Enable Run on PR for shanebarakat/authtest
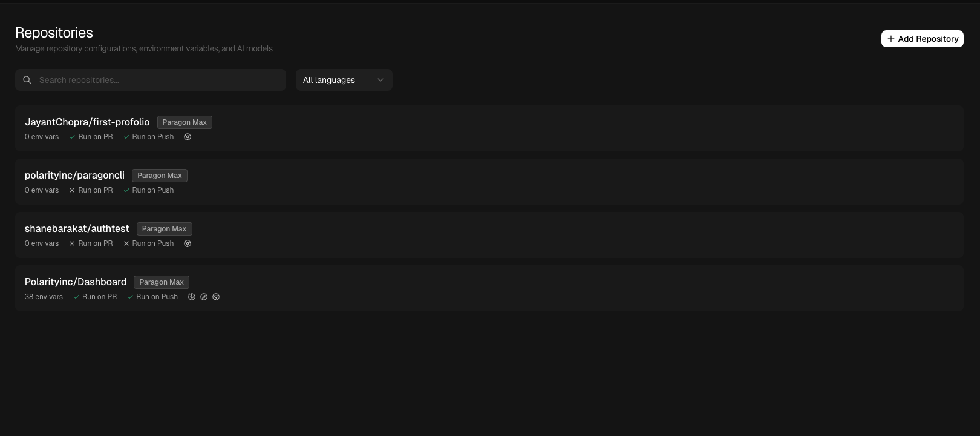980x436 pixels. coord(91,243)
